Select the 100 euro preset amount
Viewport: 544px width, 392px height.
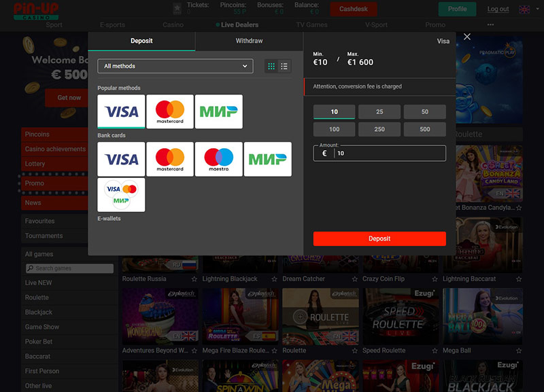coord(334,129)
